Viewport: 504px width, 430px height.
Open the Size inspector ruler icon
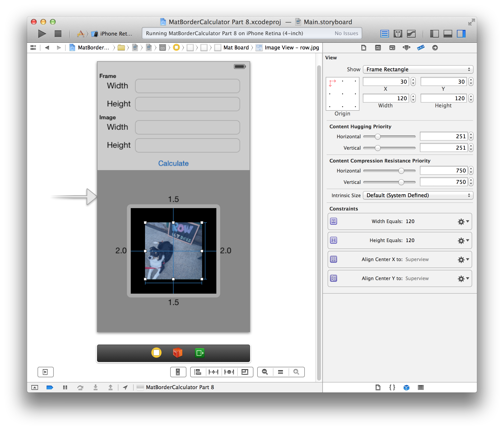click(421, 48)
